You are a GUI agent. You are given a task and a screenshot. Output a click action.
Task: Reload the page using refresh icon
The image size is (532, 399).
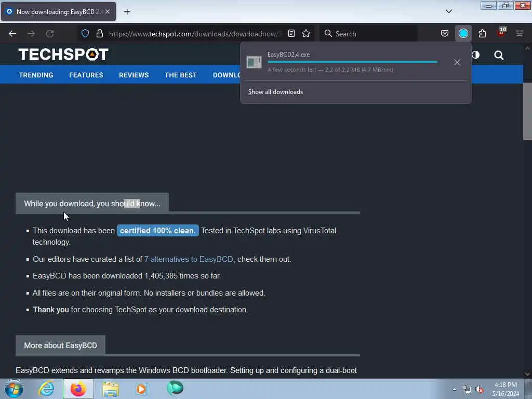pos(50,34)
